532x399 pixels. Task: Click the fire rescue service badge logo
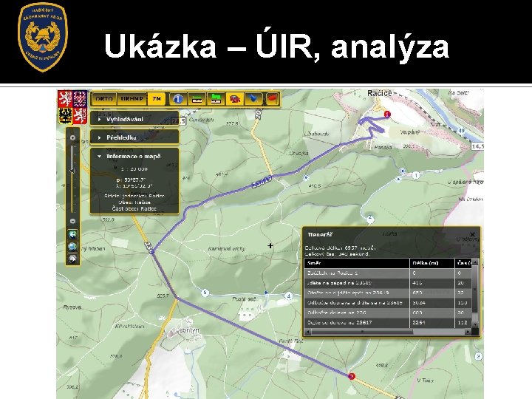point(43,37)
